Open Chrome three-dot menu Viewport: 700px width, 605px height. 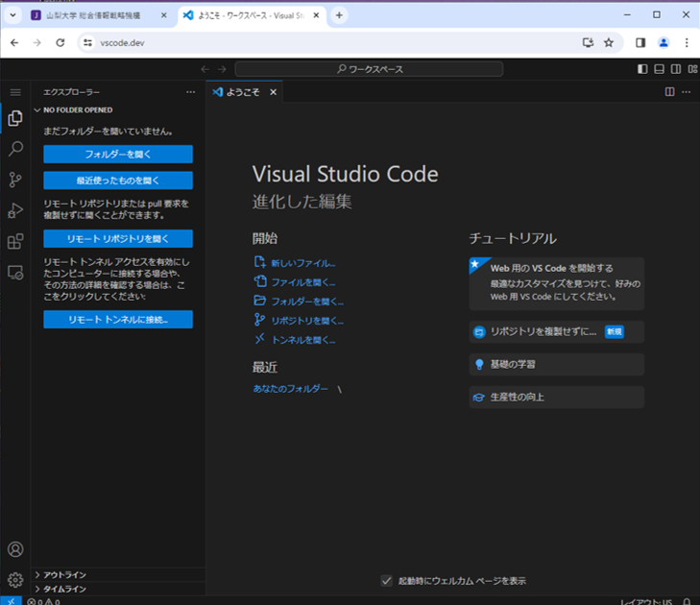[x=687, y=43]
